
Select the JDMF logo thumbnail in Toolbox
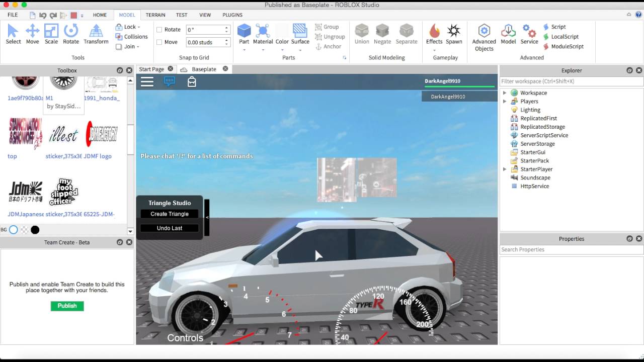click(102, 134)
